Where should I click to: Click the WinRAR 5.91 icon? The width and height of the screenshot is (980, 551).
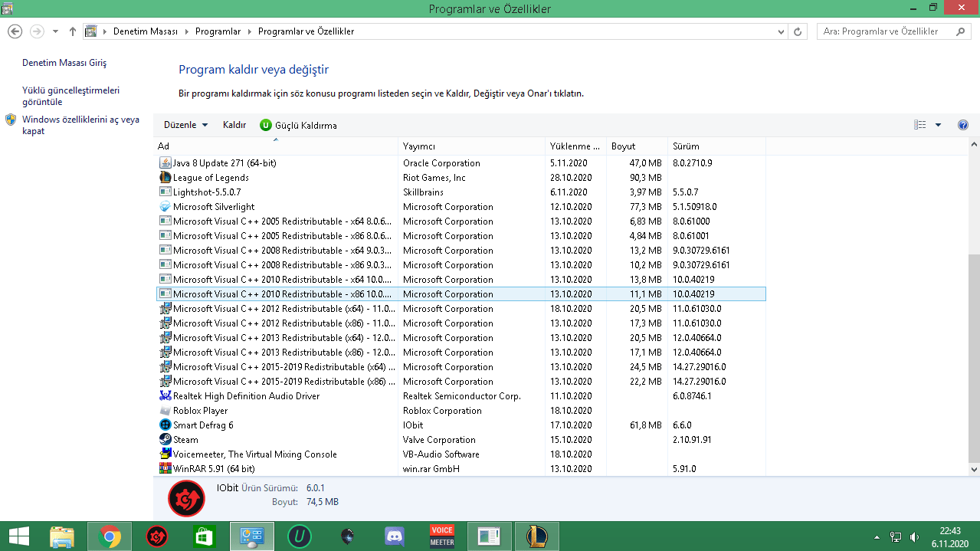pyautogui.click(x=165, y=468)
